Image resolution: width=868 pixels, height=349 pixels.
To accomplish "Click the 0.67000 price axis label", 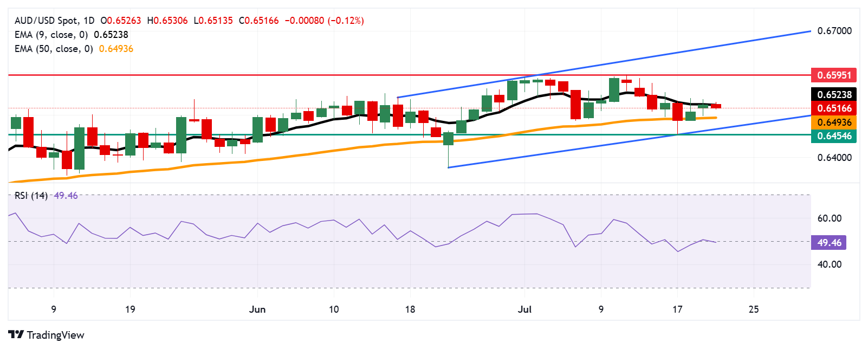I will (x=834, y=31).
